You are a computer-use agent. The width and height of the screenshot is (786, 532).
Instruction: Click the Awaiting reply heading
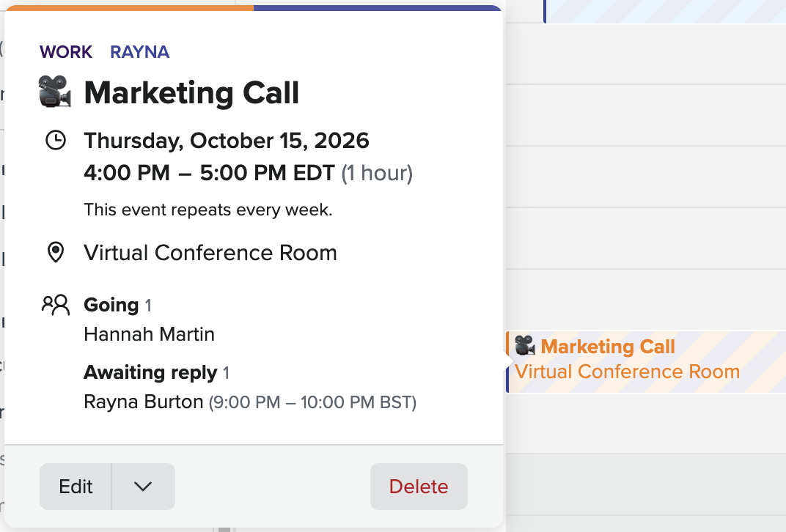coord(150,372)
